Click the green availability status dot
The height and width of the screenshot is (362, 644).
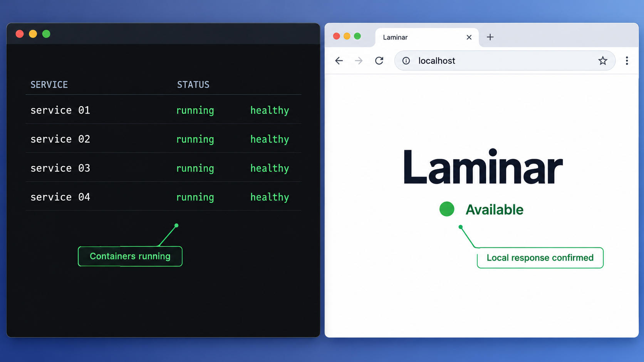click(x=447, y=209)
